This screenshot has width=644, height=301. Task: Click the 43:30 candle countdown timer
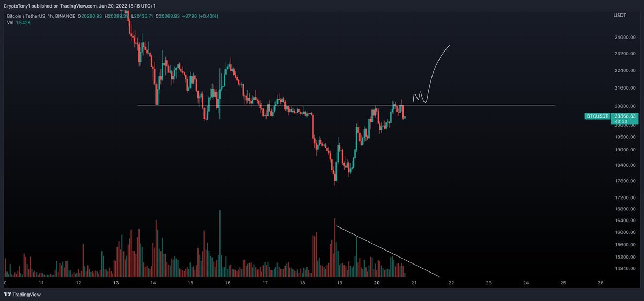[621, 121]
